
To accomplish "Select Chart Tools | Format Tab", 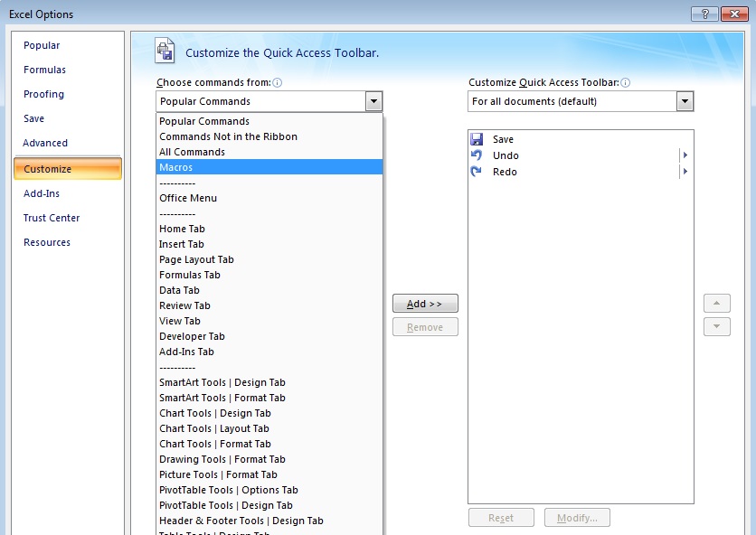I will (x=269, y=444).
